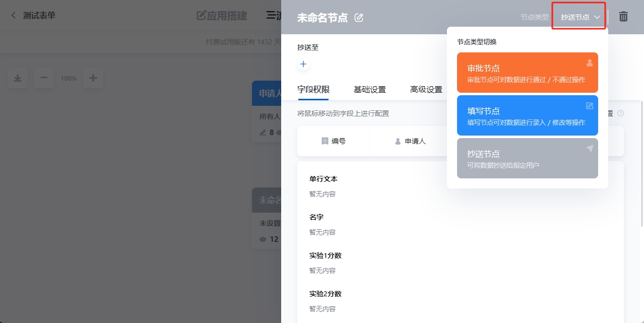The image size is (644, 323).
Task: Select the 字段权限 tab
Action: click(x=313, y=90)
